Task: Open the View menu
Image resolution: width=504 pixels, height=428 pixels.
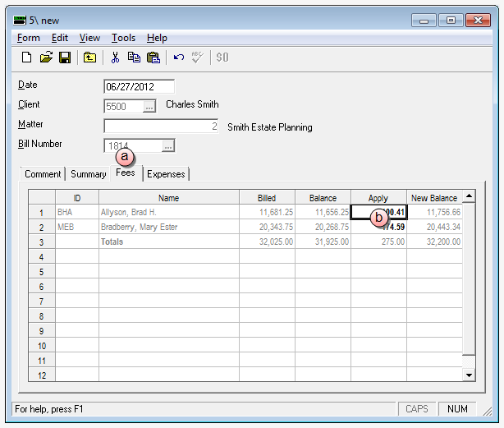Action: 89,38
